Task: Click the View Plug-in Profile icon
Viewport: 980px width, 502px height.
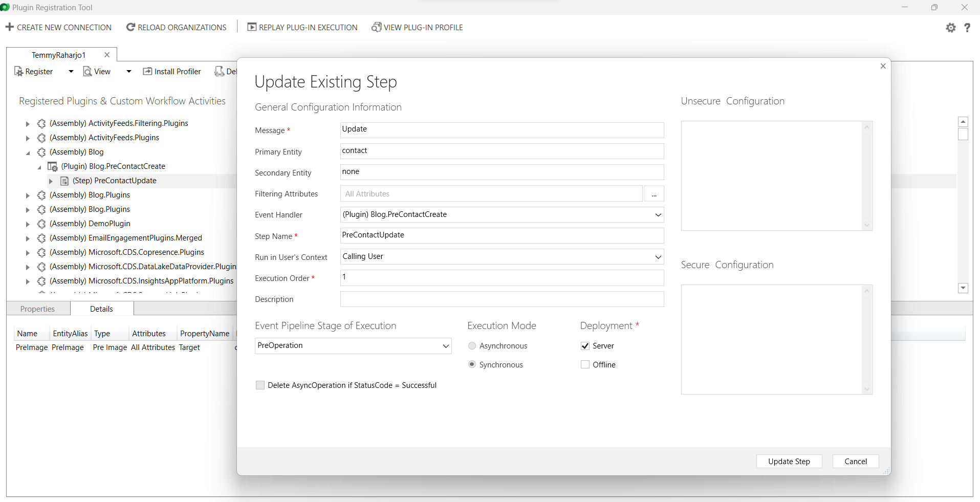Action: (377, 27)
